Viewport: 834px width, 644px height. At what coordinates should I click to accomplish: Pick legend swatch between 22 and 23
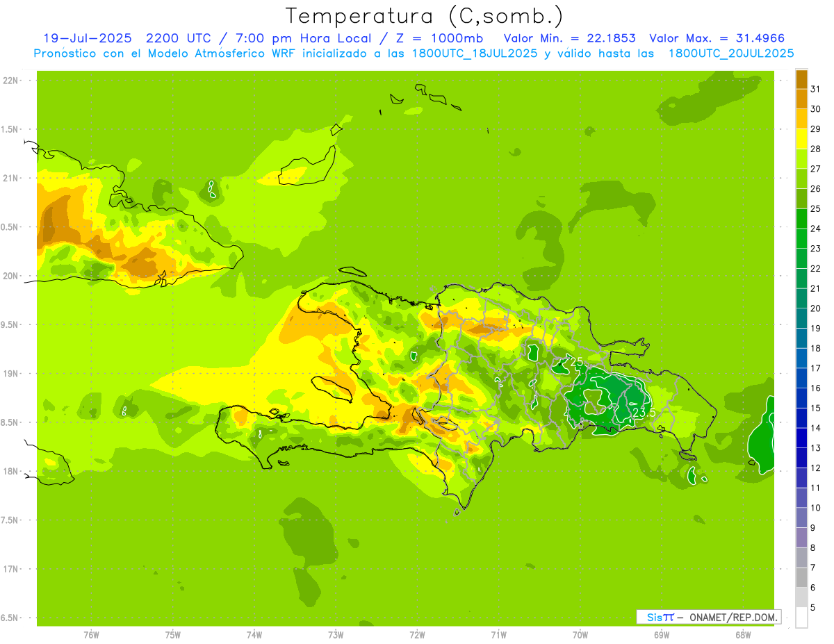(x=801, y=258)
